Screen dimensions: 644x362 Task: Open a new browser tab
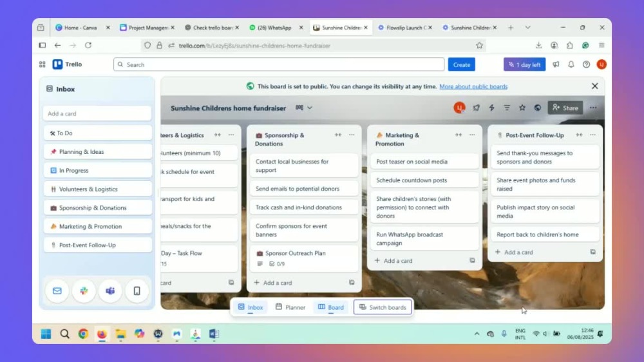511,28
